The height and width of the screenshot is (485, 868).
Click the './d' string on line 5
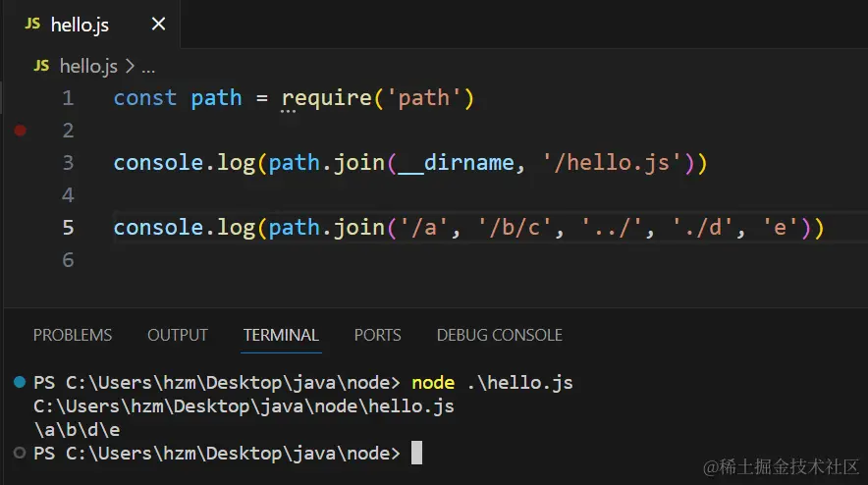click(x=702, y=228)
